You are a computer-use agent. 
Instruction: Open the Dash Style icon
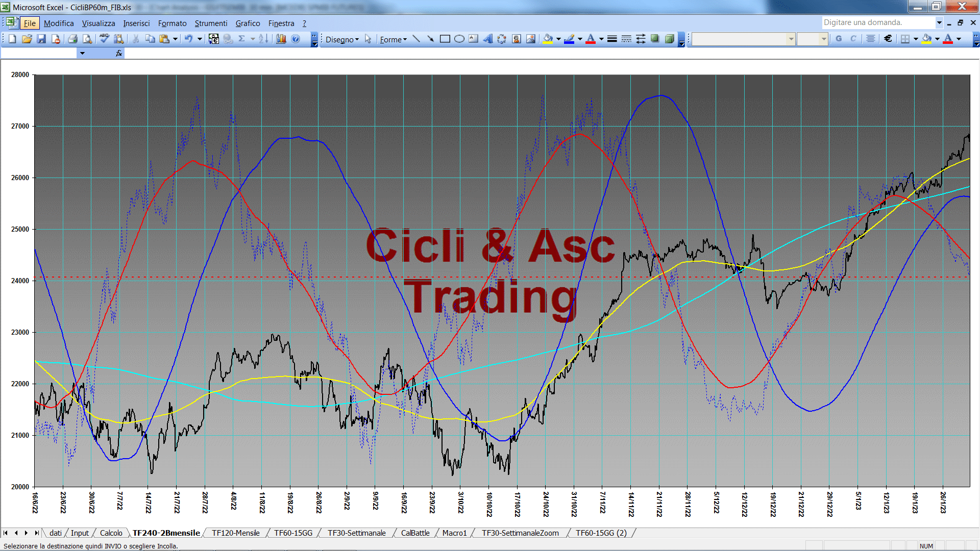626,39
